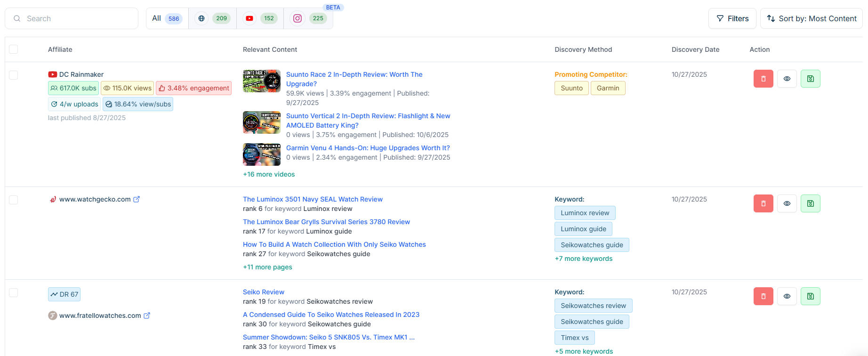Click in the Search input field
This screenshot has width=868, height=356.
(72, 18)
